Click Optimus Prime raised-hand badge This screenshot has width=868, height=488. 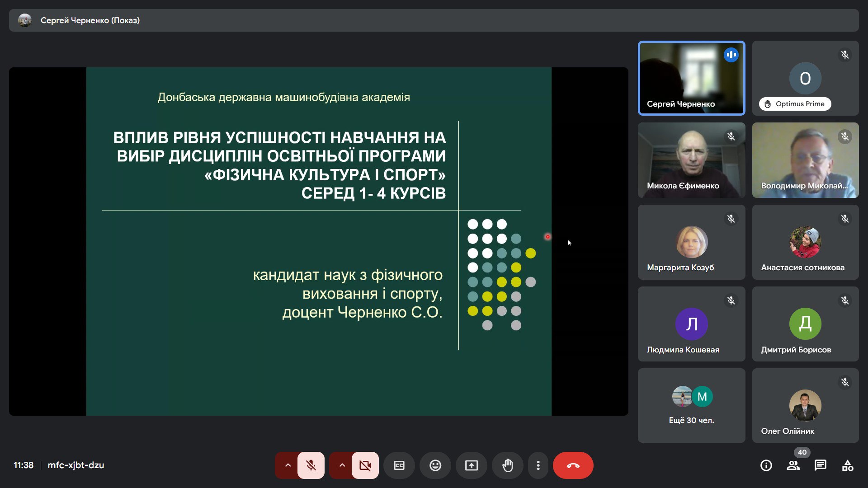click(795, 104)
